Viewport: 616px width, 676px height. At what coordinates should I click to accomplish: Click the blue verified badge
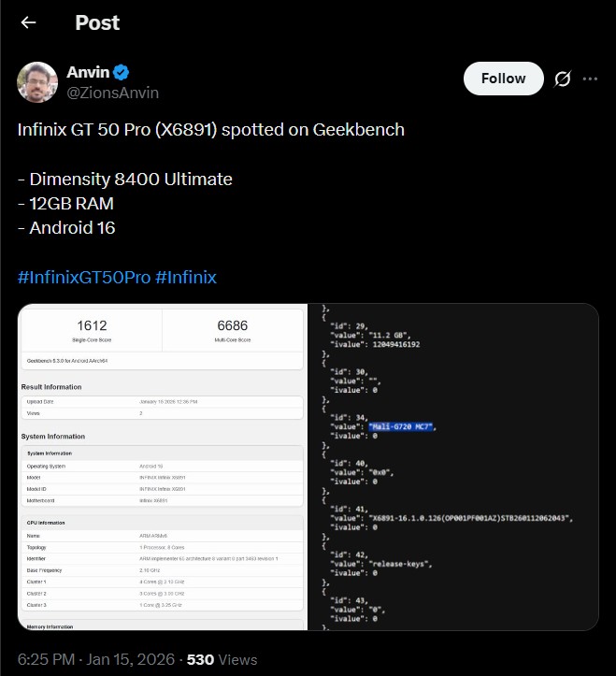[122, 73]
